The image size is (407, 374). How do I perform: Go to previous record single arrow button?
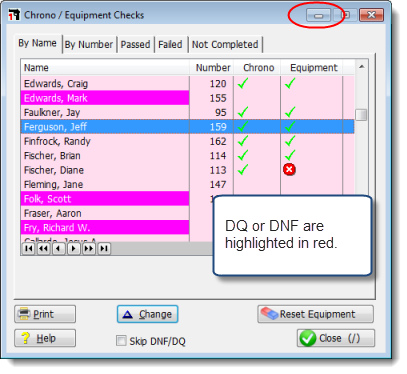(59, 249)
